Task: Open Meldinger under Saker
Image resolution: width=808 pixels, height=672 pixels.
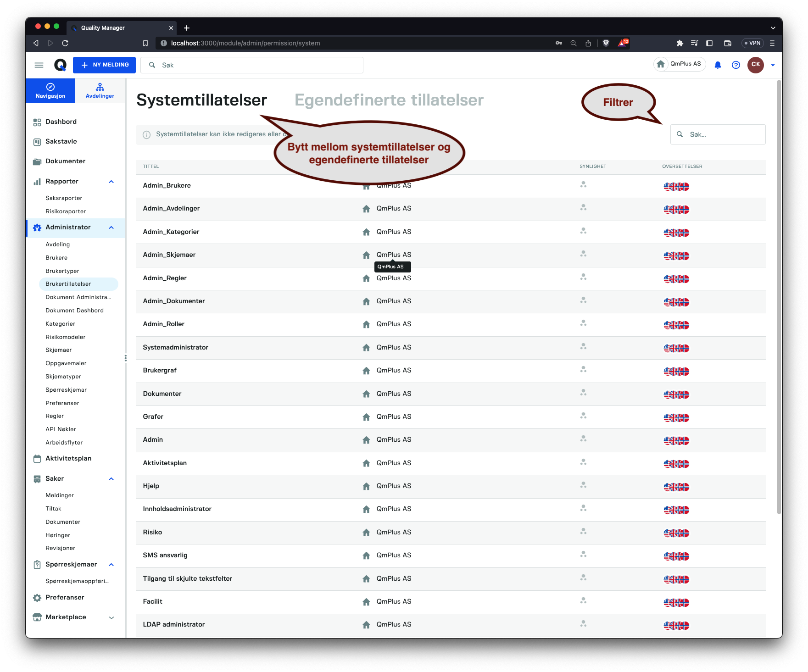Action: (60, 495)
